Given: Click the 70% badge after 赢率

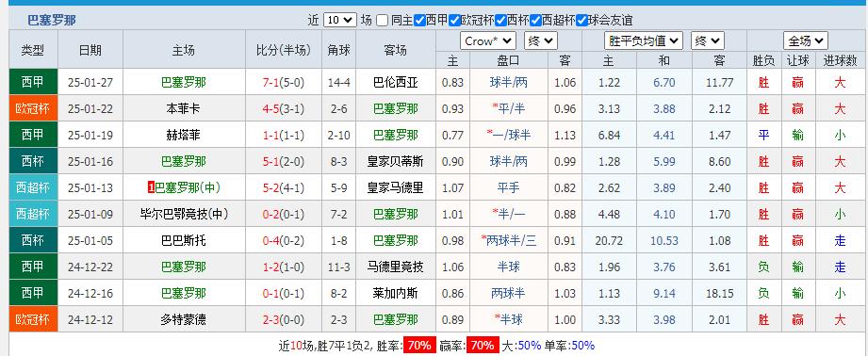Looking at the screenshot, I should pos(483,346).
